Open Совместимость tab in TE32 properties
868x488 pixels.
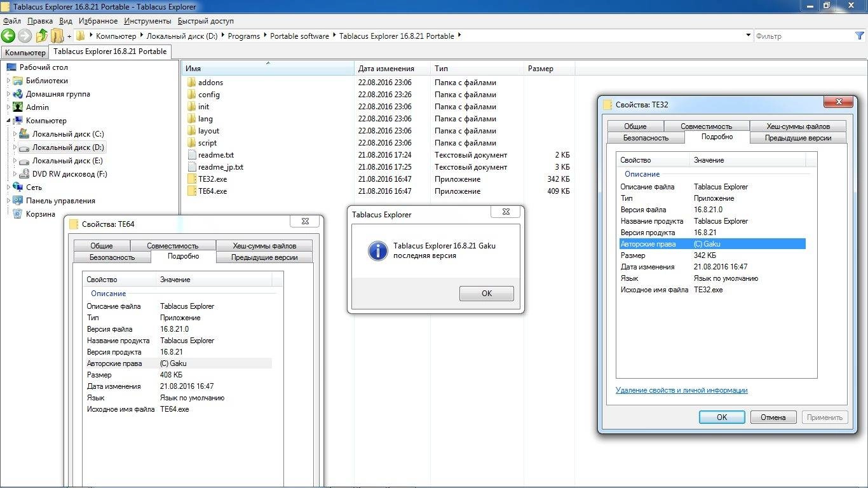click(706, 126)
